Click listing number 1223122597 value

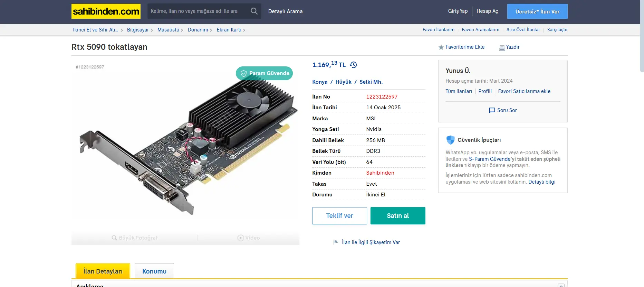(382, 97)
